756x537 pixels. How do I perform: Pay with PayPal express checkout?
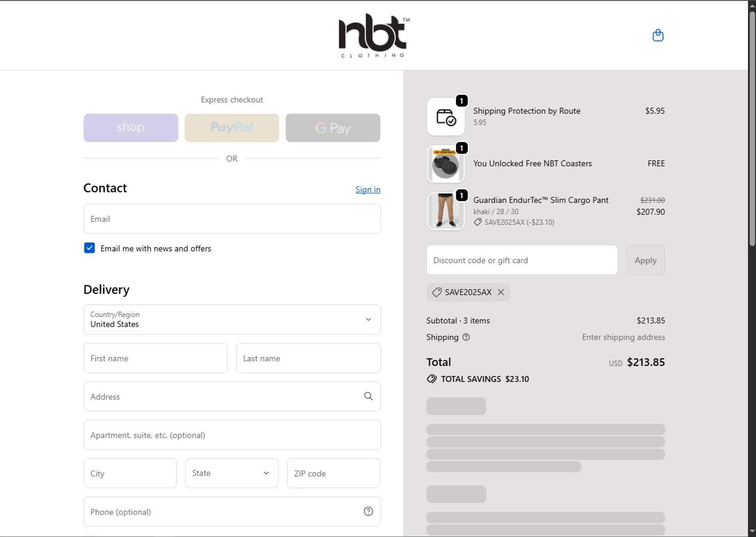(x=232, y=127)
